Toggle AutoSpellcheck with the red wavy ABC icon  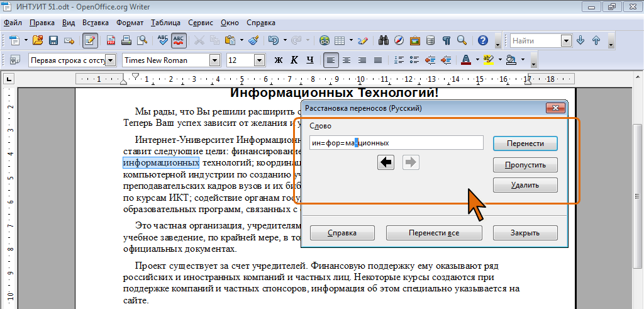click(x=179, y=40)
